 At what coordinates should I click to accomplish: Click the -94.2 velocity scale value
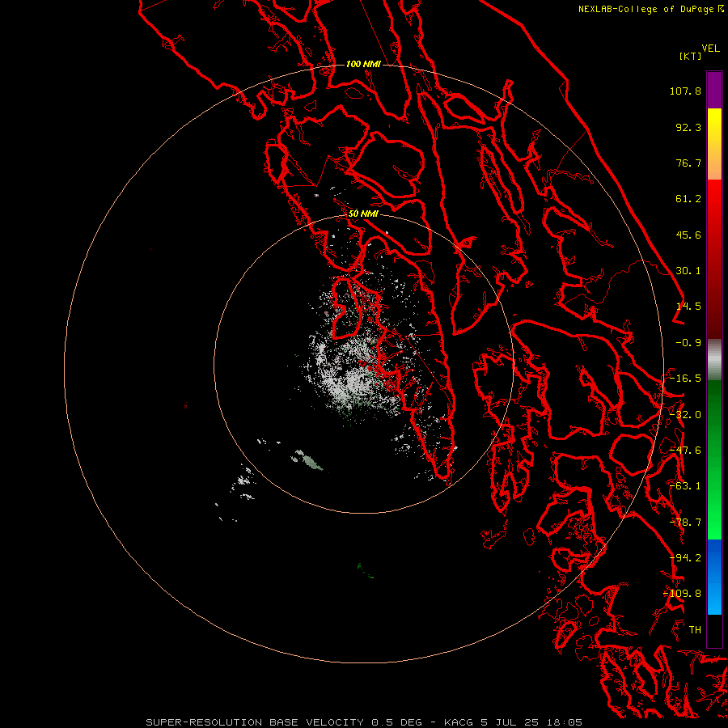tap(685, 558)
